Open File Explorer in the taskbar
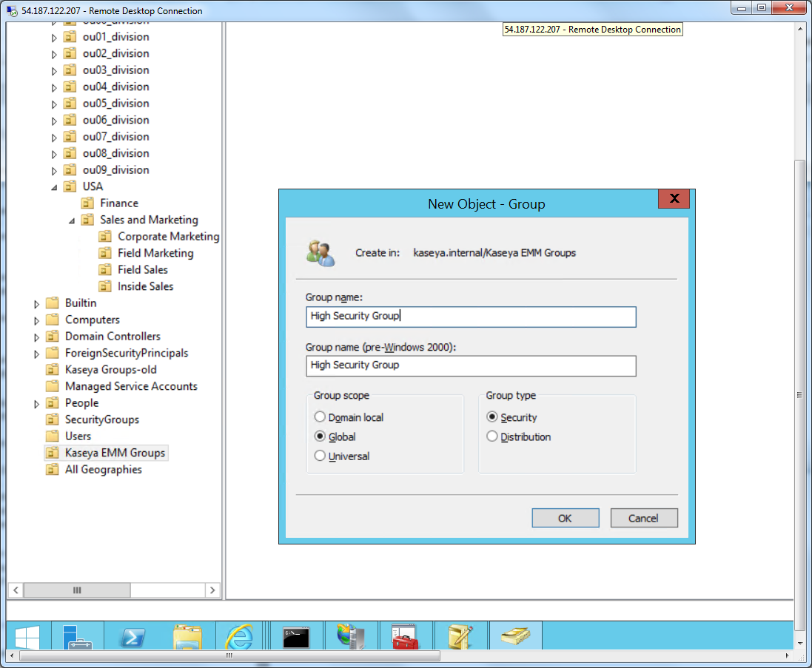The width and height of the screenshot is (812, 668). pyautogui.click(x=187, y=637)
